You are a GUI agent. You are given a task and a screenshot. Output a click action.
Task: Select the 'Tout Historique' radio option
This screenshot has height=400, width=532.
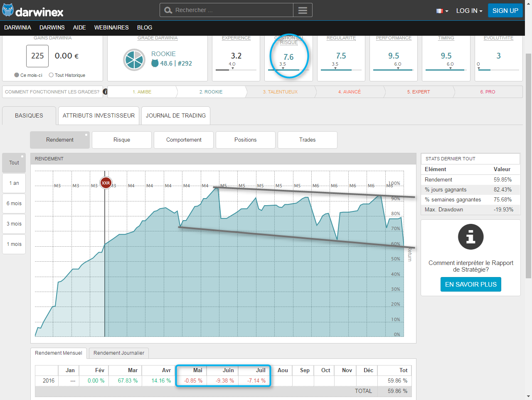click(51, 75)
